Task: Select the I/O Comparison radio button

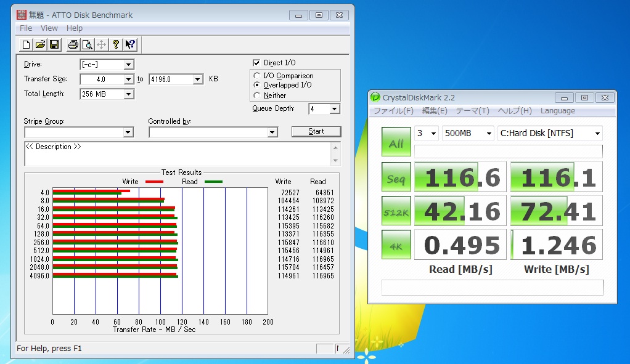Action: [x=257, y=76]
